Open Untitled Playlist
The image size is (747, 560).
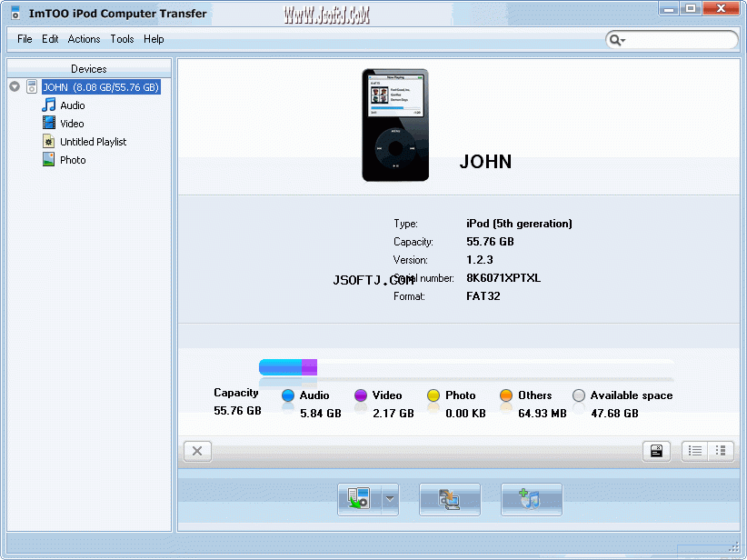pos(94,142)
